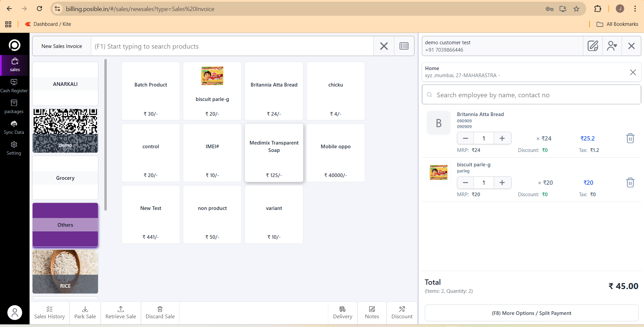Click the change customer person icon
This screenshot has height=327, width=644.
612,46
